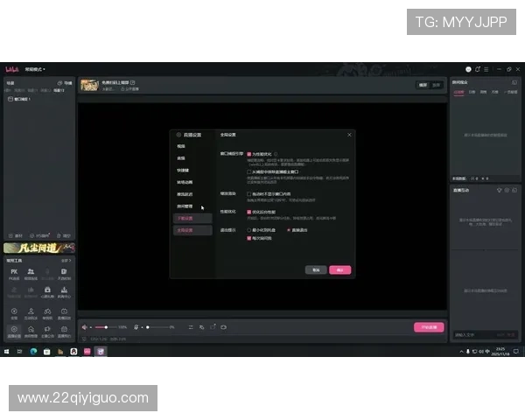This screenshot has width=525, height=420.
Task: Open Microsoft Edge from the taskbar
Action: [x=34, y=351]
